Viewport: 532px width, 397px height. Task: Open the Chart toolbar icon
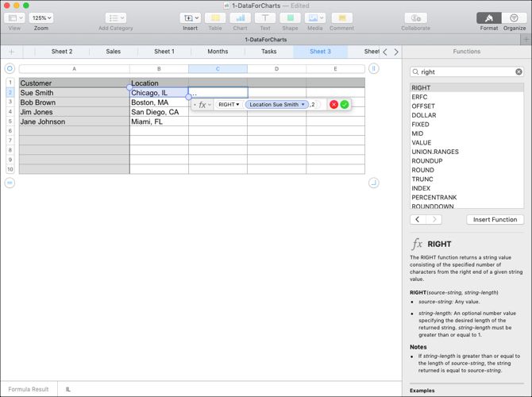coord(241,18)
